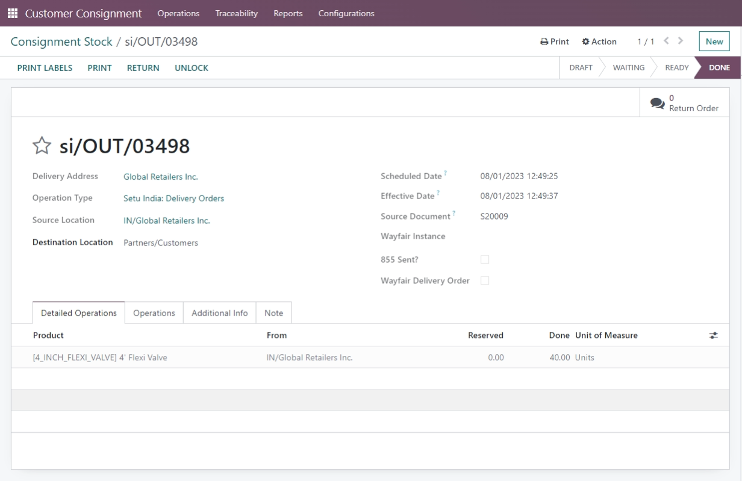Click the Unit of Measure column header
The image size is (742, 481).
(606, 335)
